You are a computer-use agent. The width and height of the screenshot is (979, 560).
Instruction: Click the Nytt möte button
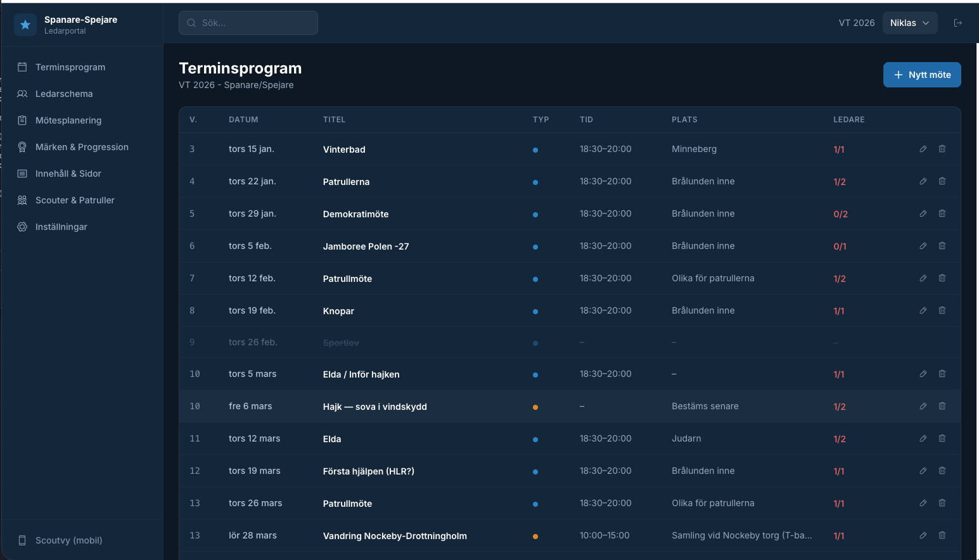point(921,75)
